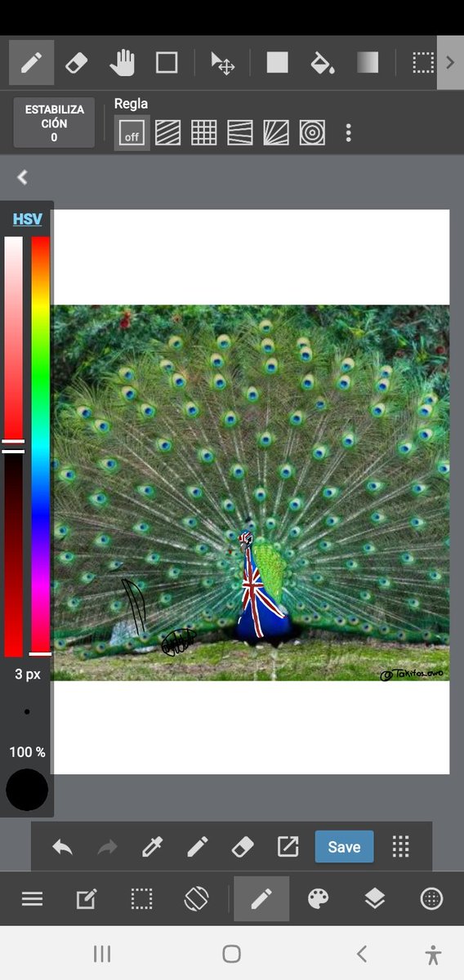Open the layers panel
Viewport: 464px width, 980px height.
click(x=374, y=899)
